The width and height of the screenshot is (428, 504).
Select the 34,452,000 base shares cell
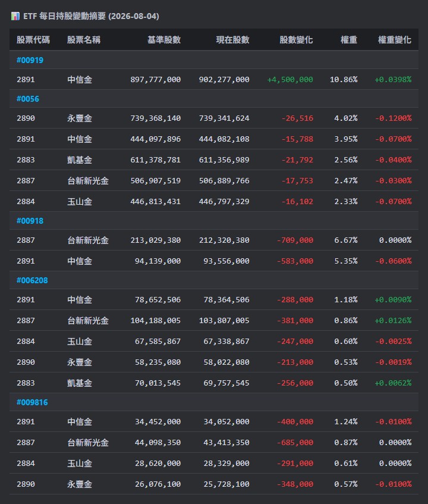158,422
